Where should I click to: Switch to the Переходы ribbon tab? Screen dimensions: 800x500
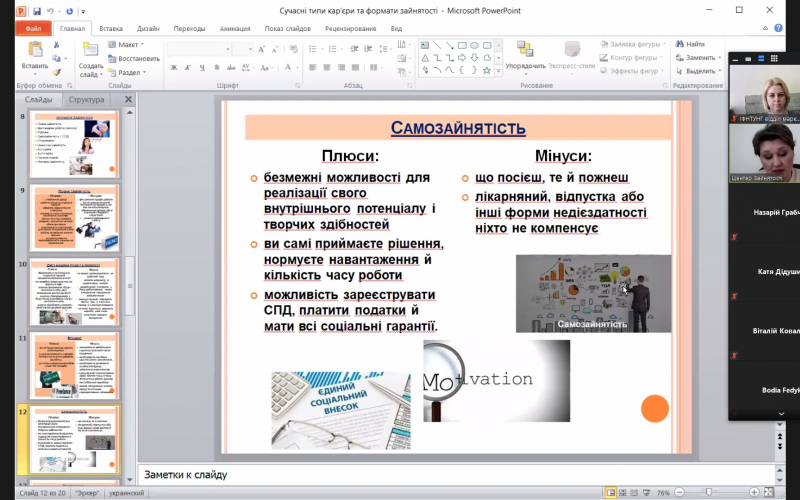coord(189,29)
